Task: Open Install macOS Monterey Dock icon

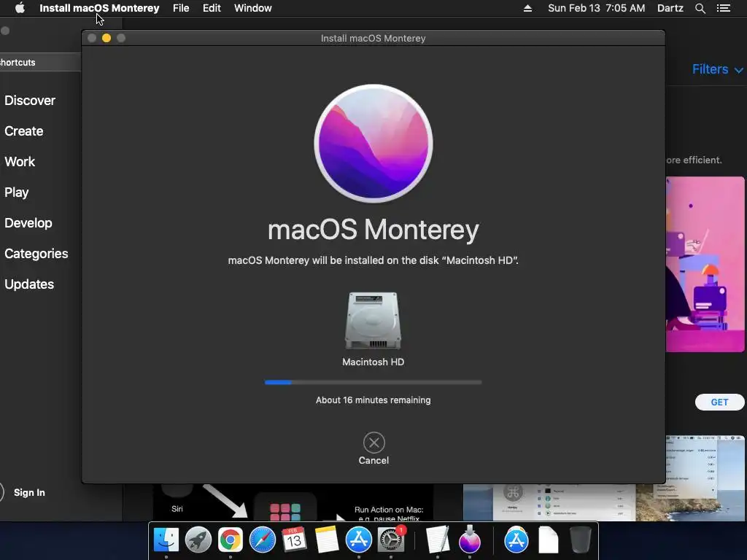Action: [x=470, y=540]
